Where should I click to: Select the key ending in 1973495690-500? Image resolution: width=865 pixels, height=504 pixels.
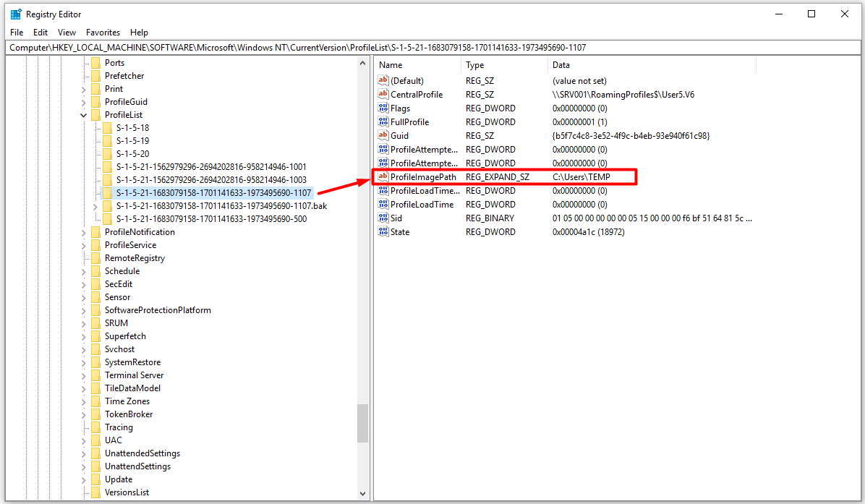(211, 219)
